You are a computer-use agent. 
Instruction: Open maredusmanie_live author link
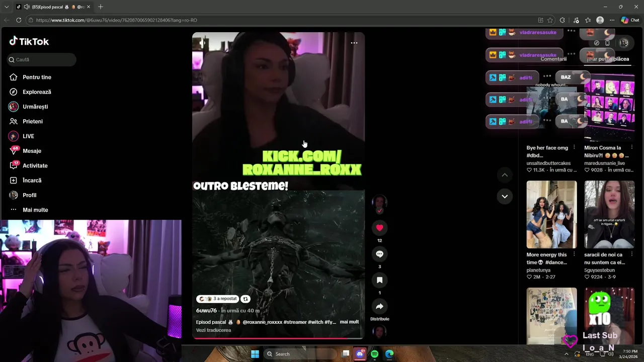[x=604, y=163]
